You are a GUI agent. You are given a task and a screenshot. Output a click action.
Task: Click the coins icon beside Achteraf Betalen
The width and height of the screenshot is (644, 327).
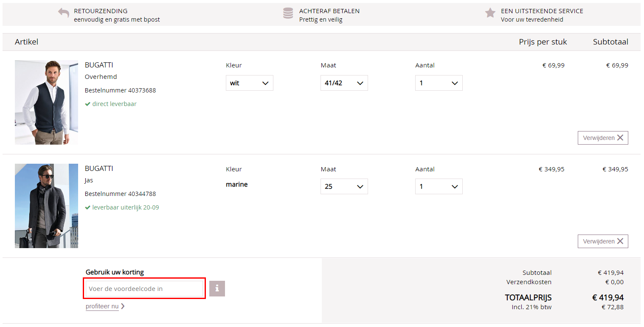[x=288, y=14]
